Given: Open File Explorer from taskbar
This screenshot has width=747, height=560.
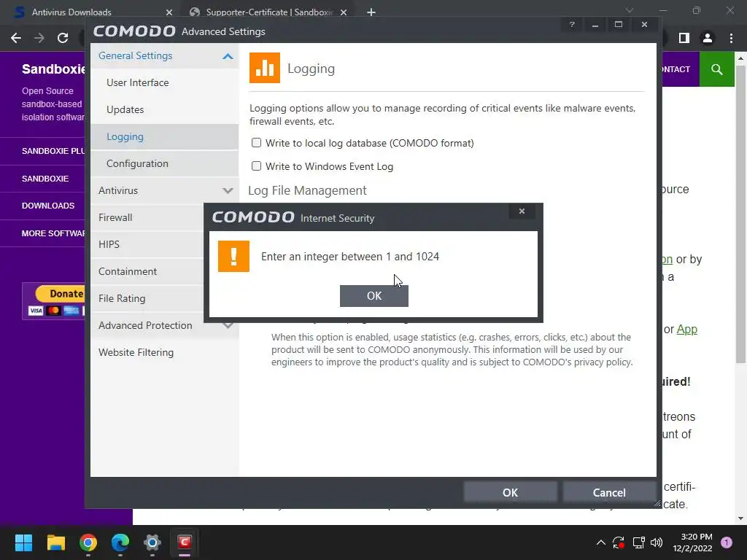Looking at the screenshot, I should tap(55, 542).
